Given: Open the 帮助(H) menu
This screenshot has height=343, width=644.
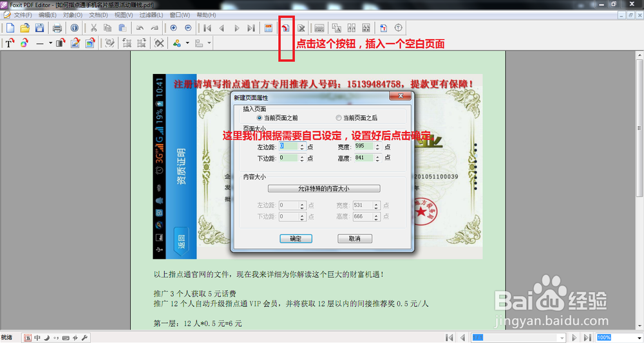Looking at the screenshot, I should click(x=206, y=15).
